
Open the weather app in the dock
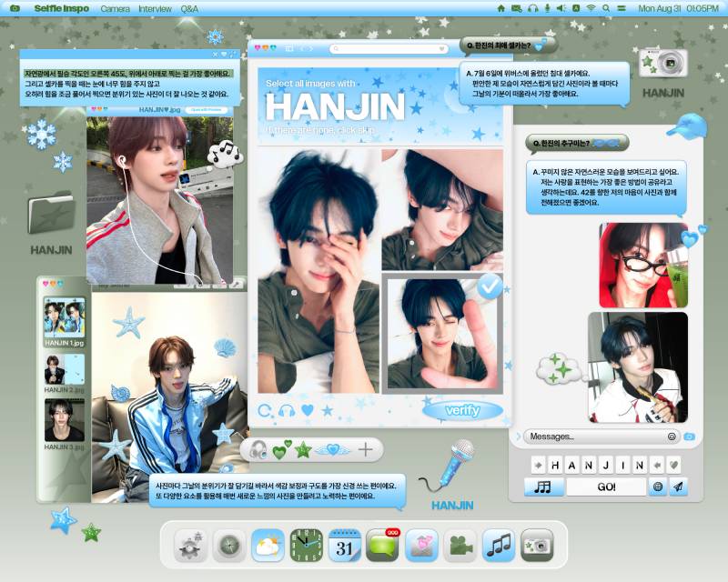point(268,546)
